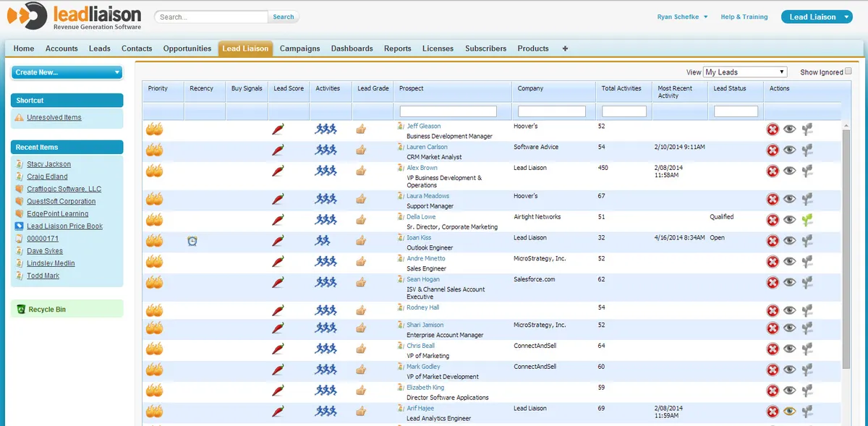Go to the Opportunities tab
This screenshot has width=868, height=426.
tap(187, 48)
